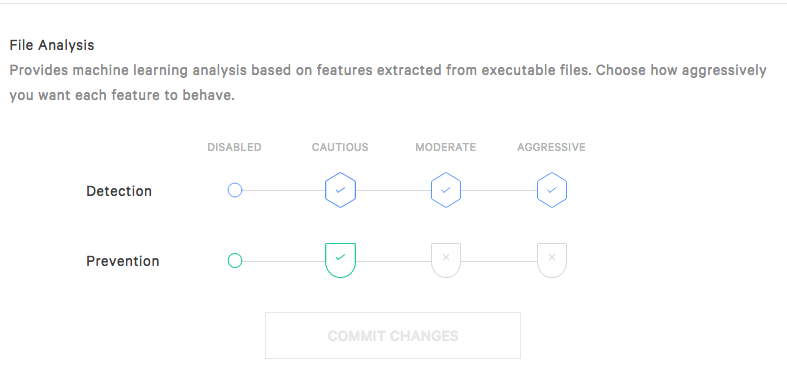Set Prevention to Disabled green circle
Image resolution: width=787 pixels, height=378 pixels.
[235, 261]
